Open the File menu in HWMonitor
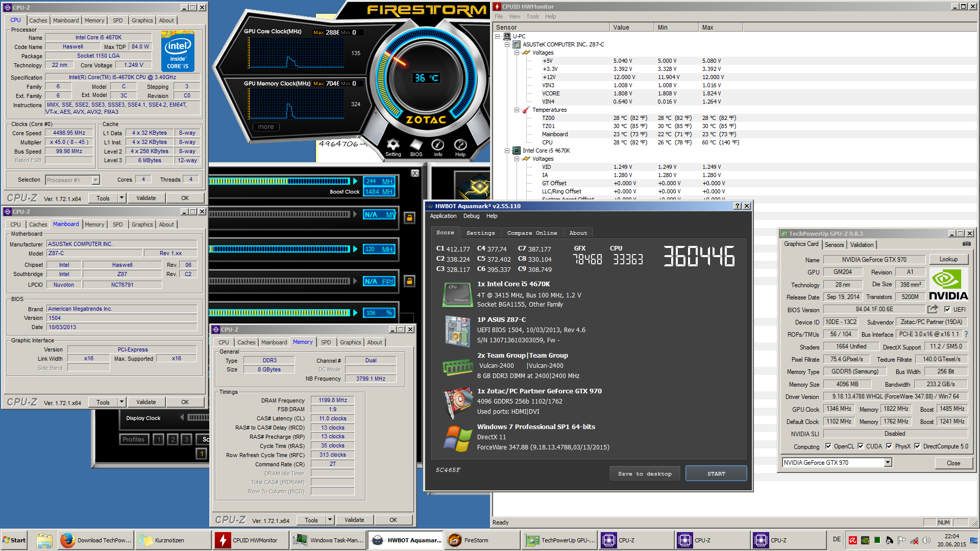The image size is (980, 551). coord(499,16)
